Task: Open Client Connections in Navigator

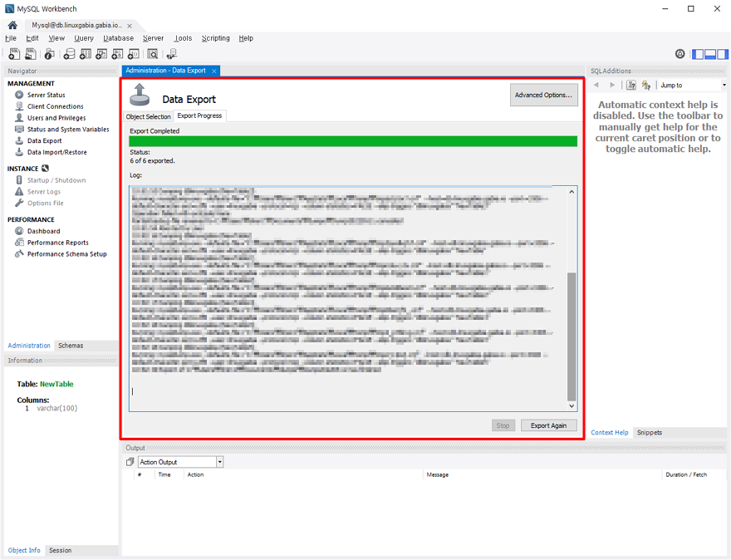Action: [55, 106]
